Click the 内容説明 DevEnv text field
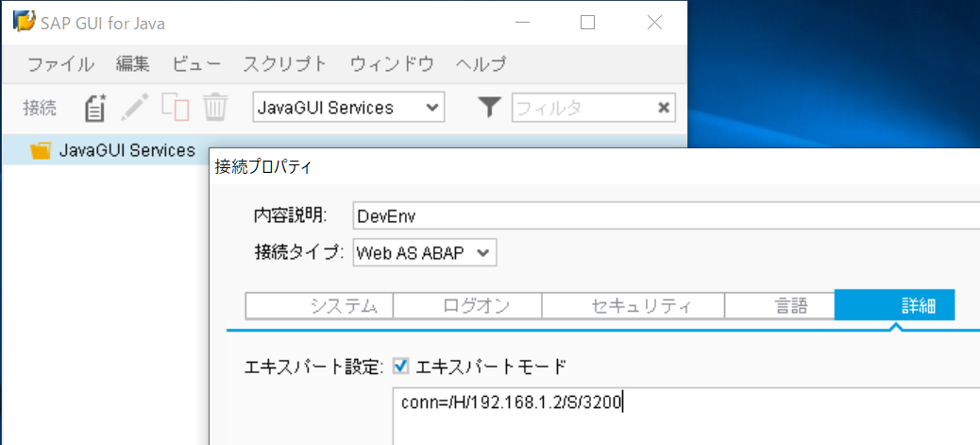Screen dimensions: 980x445 [x=667, y=216]
